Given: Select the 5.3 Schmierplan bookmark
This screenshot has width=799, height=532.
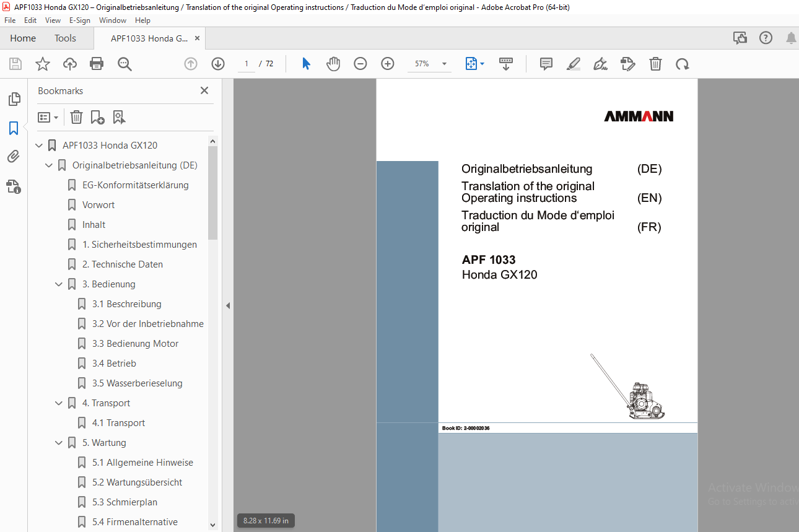Looking at the screenshot, I should coord(125,502).
